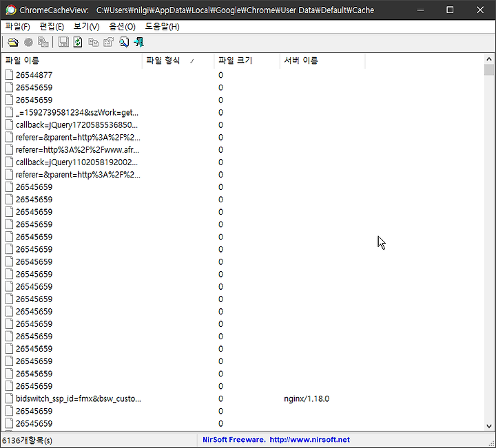This screenshot has width=496, height=448.
Task: Select the callback=jQuery1720585536850... row
Action: coord(76,125)
